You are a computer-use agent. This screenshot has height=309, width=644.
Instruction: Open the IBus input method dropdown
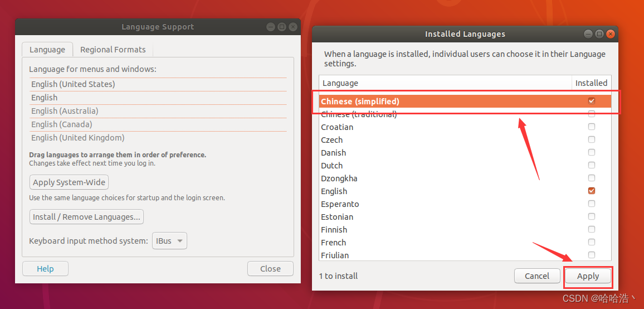[x=169, y=241]
